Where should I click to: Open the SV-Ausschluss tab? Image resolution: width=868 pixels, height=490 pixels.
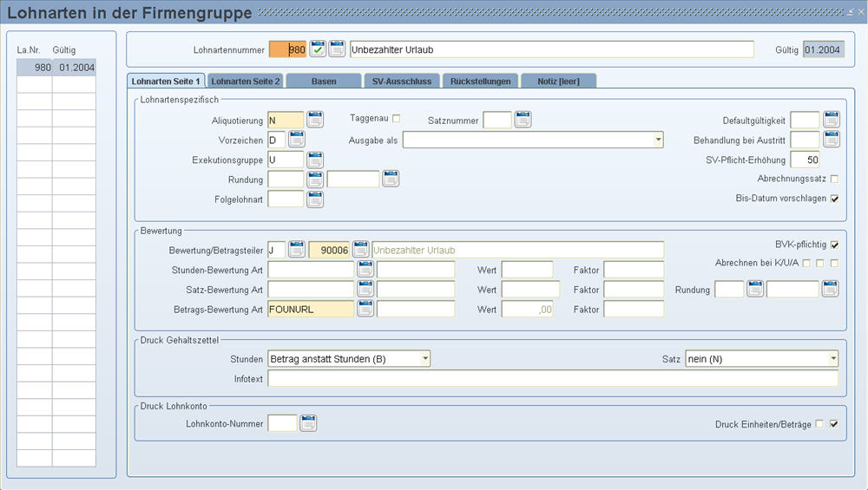pyautogui.click(x=401, y=81)
